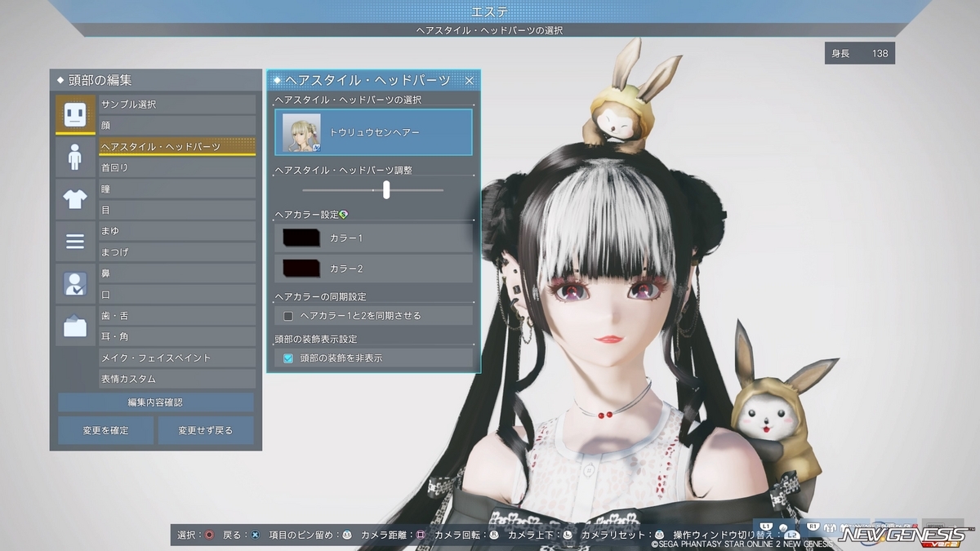Open 瞳 menu item
The width and height of the screenshot is (980, 551).
tap(177, 189)
